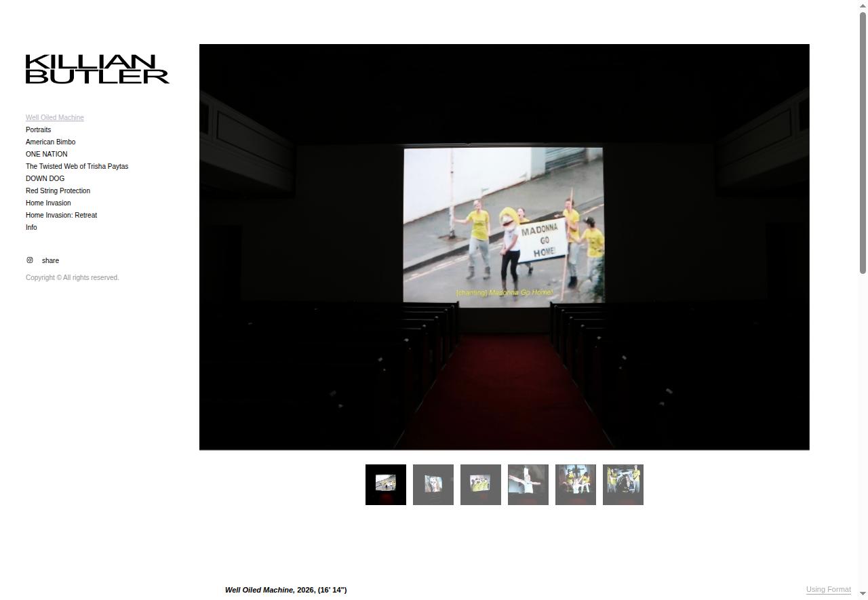Navigate to DOWN DOG

click(x=45, y=179)
